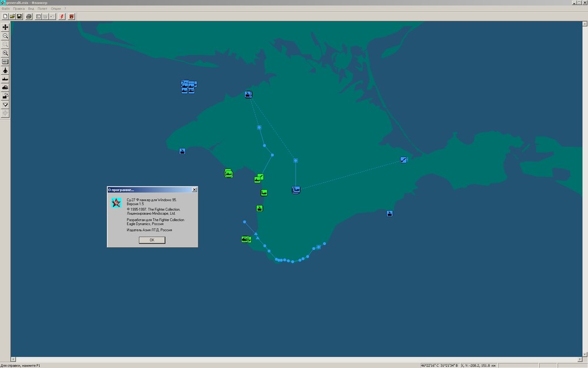Screen dimensions: 588x368
Task: Select the third magnifier zoom tool
Action: [5, 53]
